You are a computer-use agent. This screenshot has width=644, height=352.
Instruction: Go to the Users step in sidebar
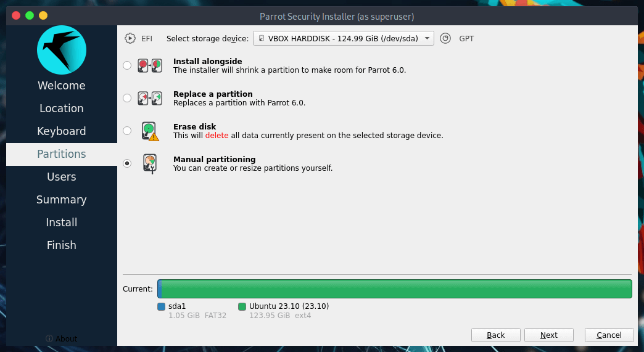click(x=62, y=177)
